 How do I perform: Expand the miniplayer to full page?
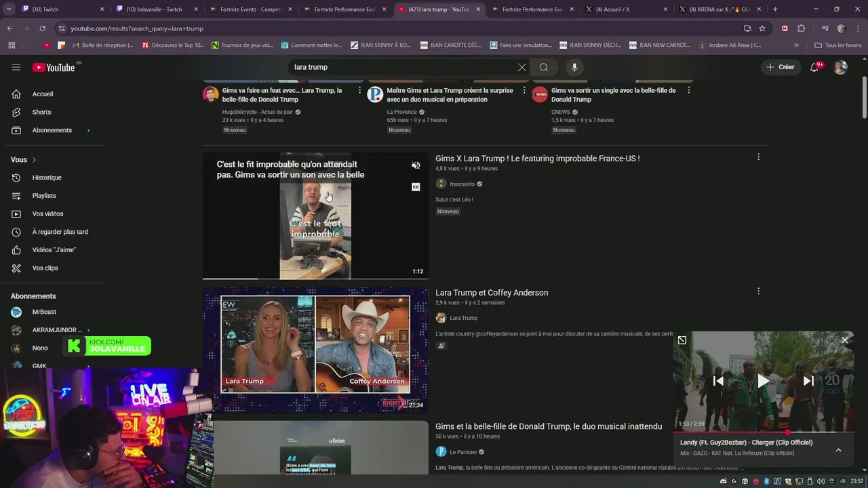[x=682, y=340]
